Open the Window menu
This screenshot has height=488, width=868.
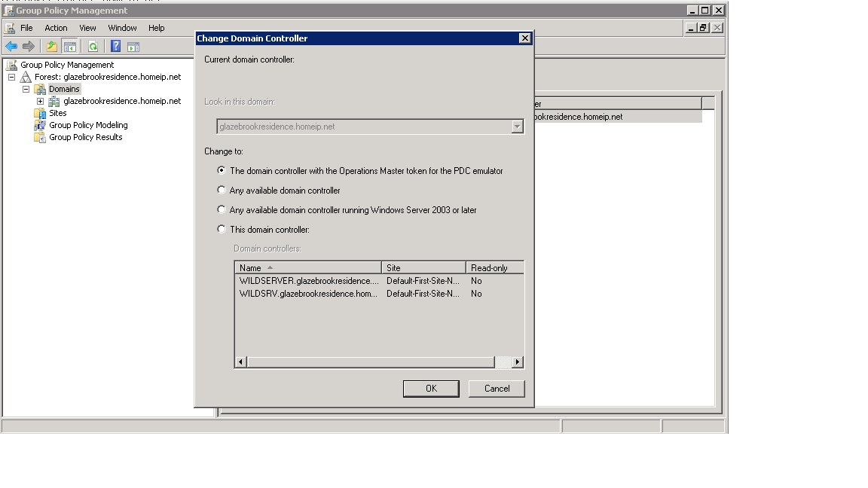click(x=122, y=28)
